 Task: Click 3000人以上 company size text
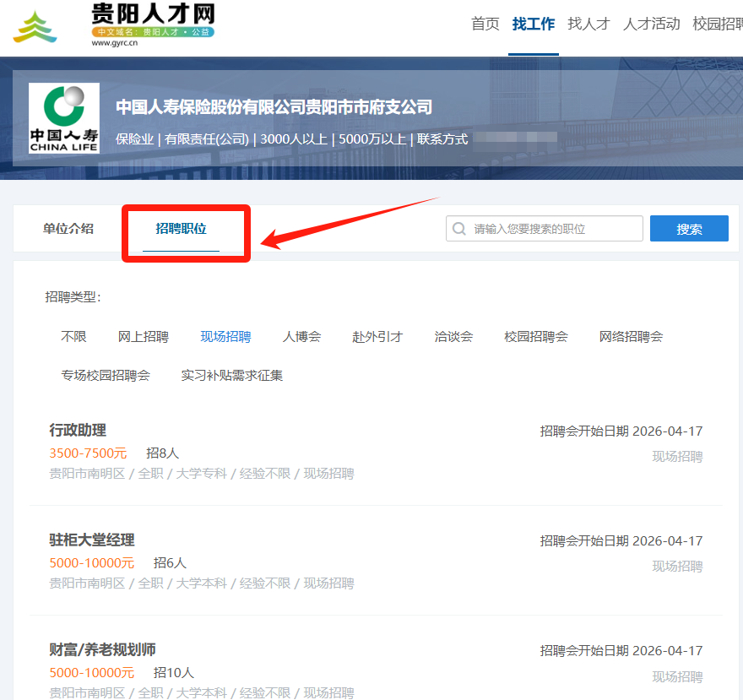click(294, 138)
